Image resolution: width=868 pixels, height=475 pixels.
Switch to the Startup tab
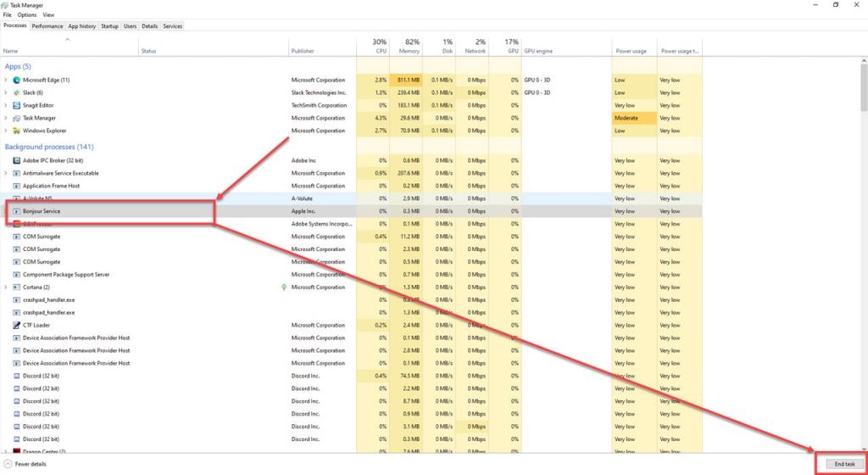pos(109,26)
